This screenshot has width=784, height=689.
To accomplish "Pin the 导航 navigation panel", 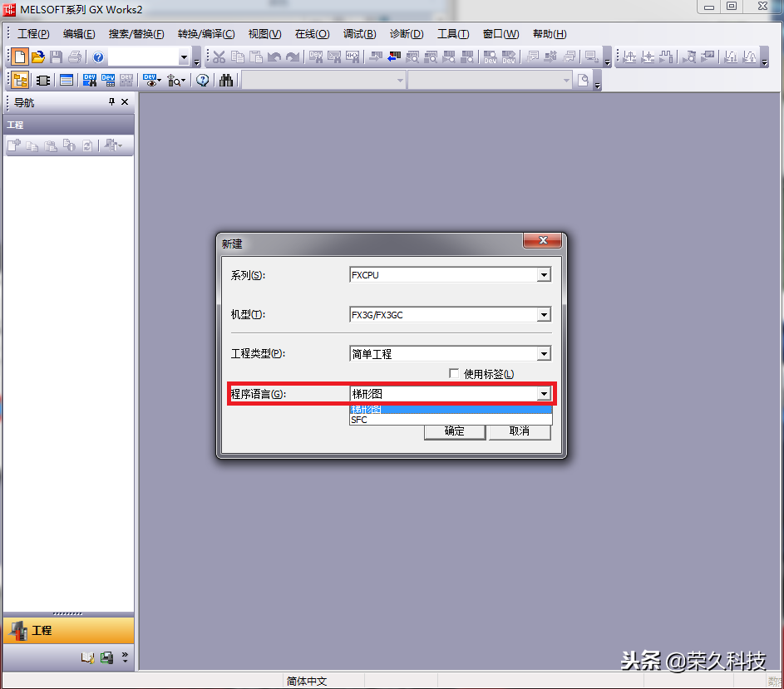I will click(111, 102).
